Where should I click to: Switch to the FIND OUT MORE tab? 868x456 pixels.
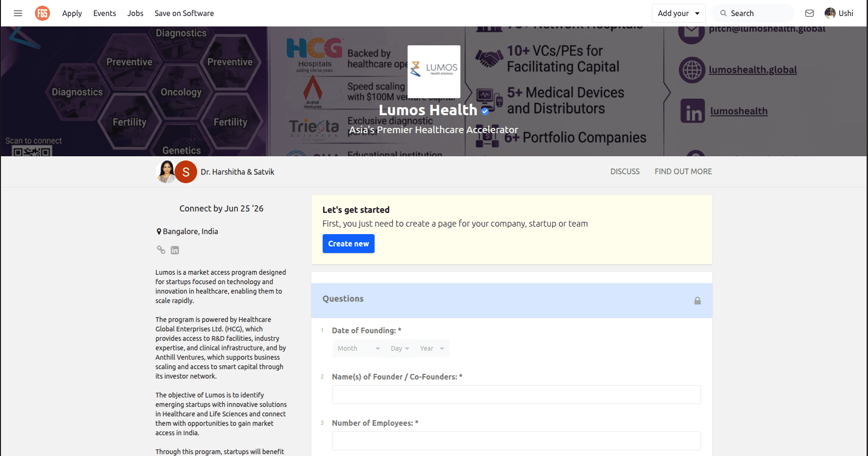tap(683, 171)
